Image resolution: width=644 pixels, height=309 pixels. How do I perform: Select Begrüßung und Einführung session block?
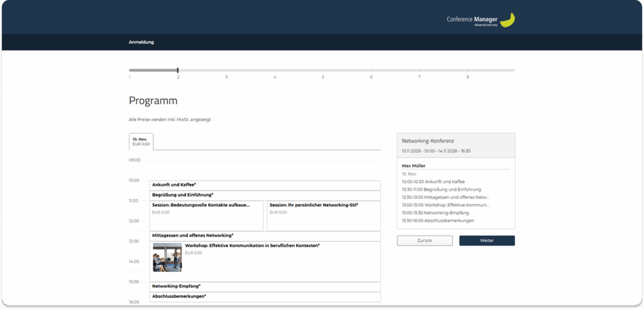(x=265, y=195)
